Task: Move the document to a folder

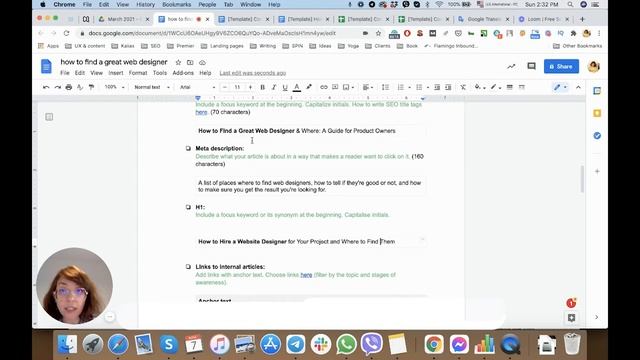Action: click(190, 62)
